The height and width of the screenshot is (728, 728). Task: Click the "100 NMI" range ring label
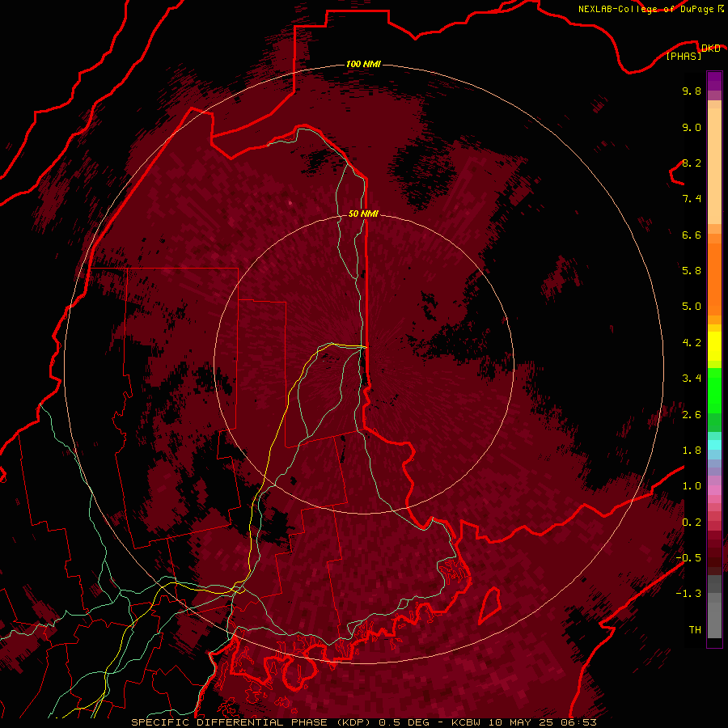pyautogui.click(x=363, y=64)
